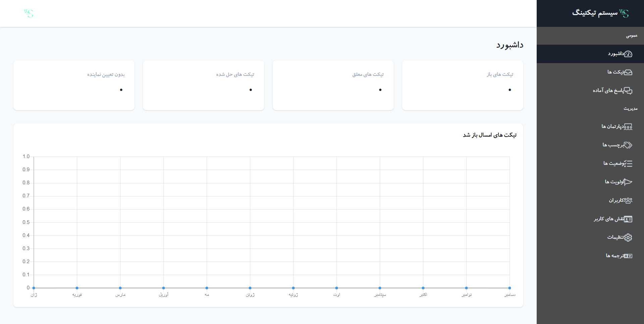
Task: Click the labels tag icon
Action: point(628,145)
